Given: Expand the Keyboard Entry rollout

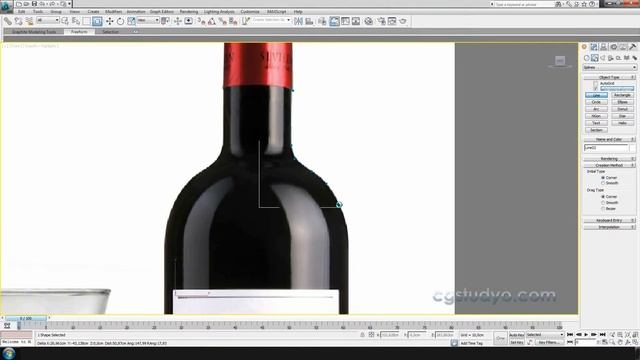Looking at the screenshot, I should point(609,220).
